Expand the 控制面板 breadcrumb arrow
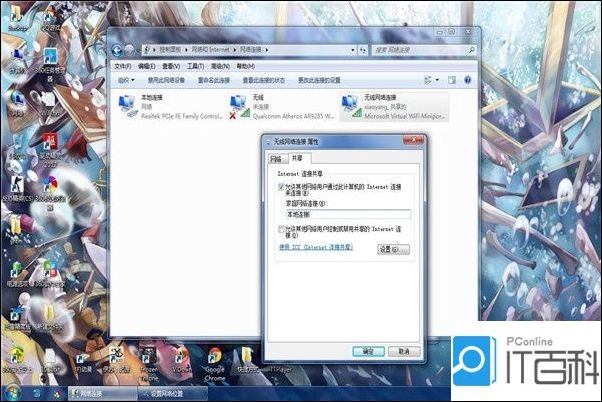The image size is (602, 402). (x=186, y=50)
